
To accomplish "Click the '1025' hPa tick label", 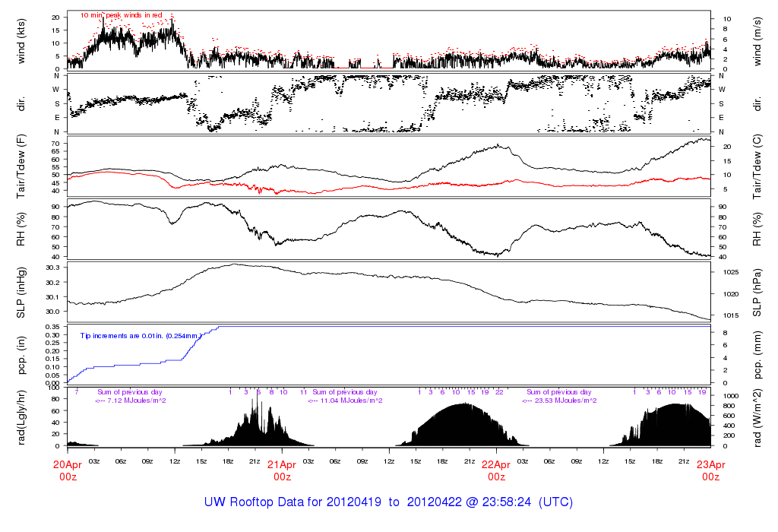I will [731, 272].
